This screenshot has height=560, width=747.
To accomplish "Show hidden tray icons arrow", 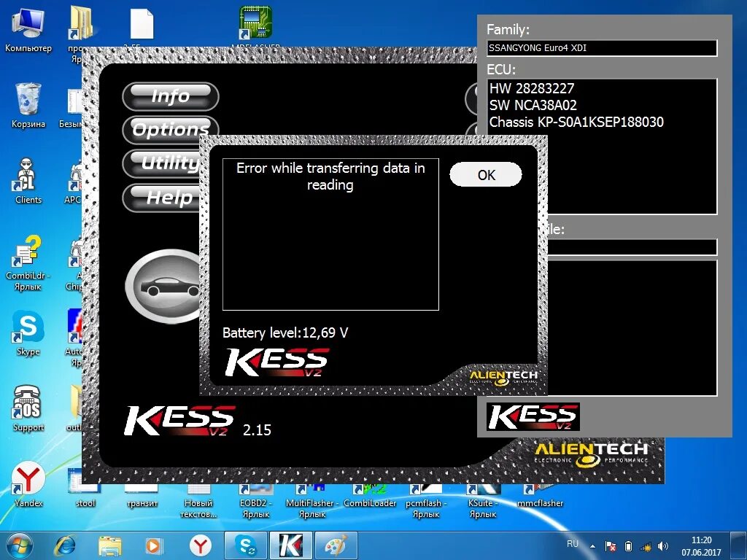I will tap(592, 546).
